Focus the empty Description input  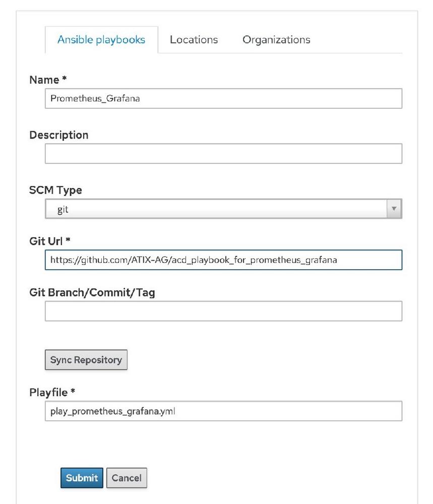pos(223,154)
